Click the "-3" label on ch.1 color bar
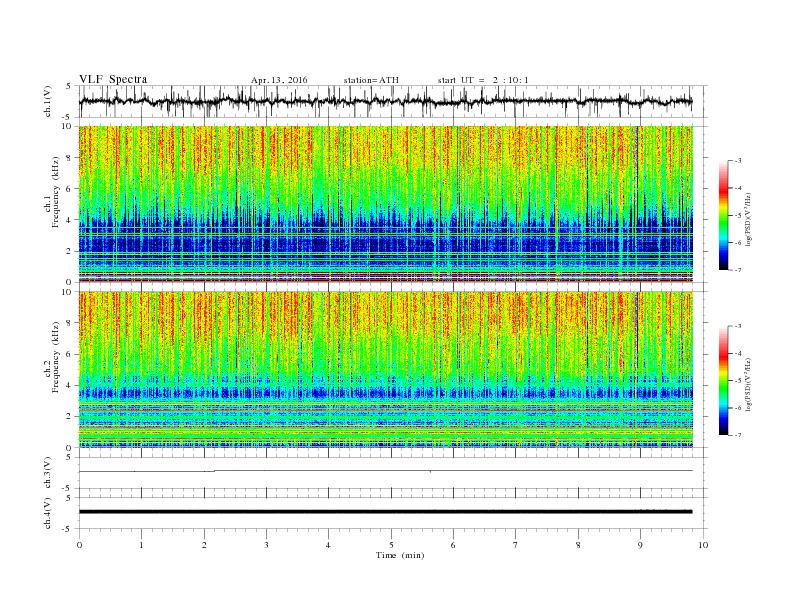The width and height of the screenshot is (792, 612). (x=737, y=161)
